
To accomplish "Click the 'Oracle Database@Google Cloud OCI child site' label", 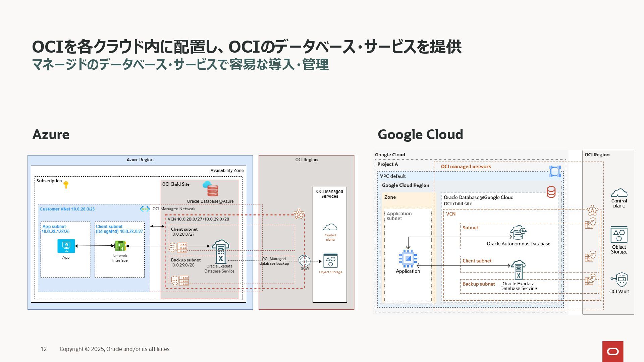I will point(478,200).
